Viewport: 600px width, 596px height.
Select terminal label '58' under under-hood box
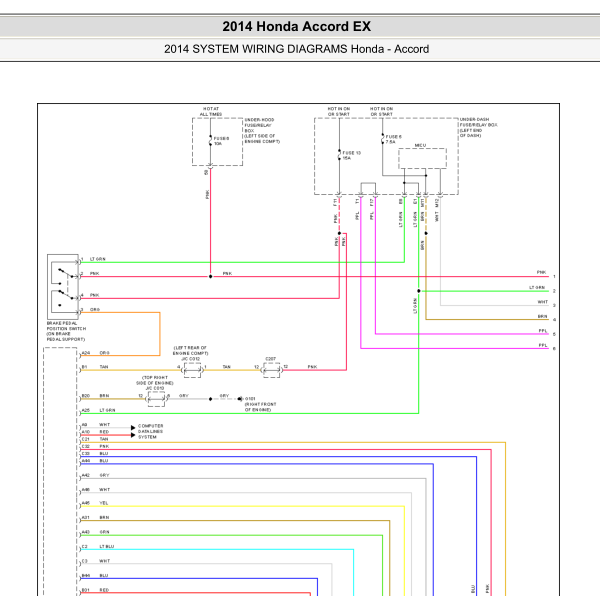207,173
